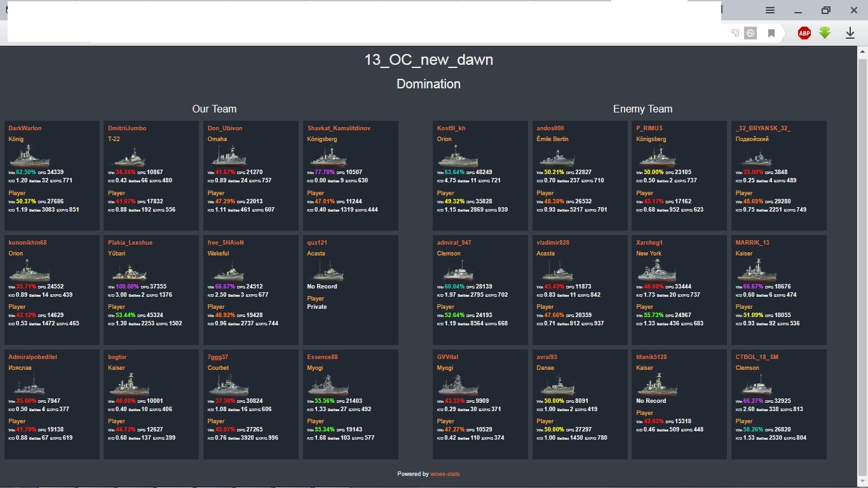Click admiral_947's Clemson ship image
This screenshot has height=488, width=868.
458,270
